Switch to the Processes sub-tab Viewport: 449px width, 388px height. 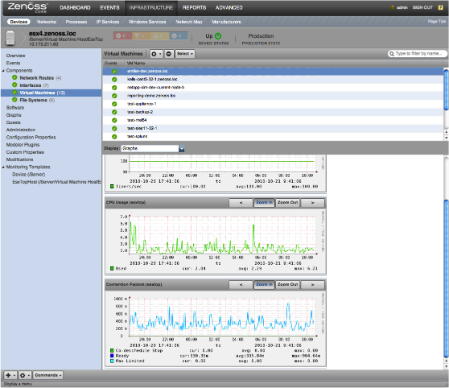point(76,22)
